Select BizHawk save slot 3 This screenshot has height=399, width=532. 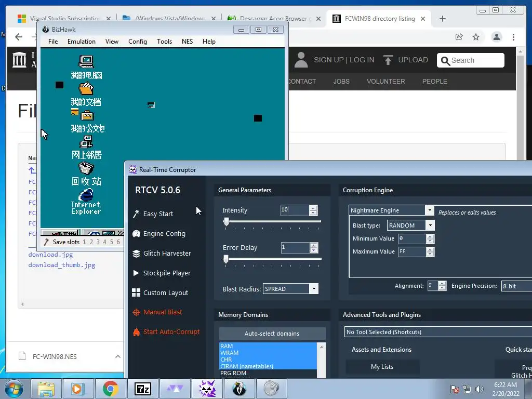(x=98, y=242)
